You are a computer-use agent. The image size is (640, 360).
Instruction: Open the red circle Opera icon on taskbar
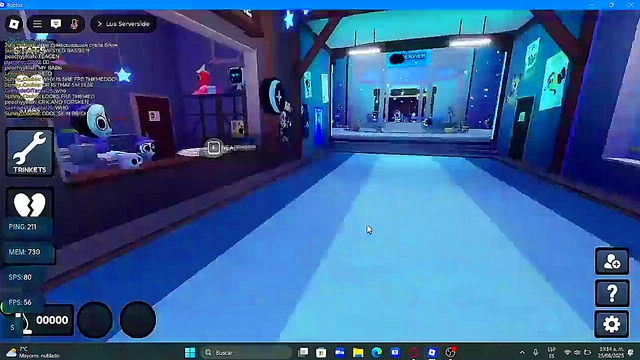coord(413,352)
